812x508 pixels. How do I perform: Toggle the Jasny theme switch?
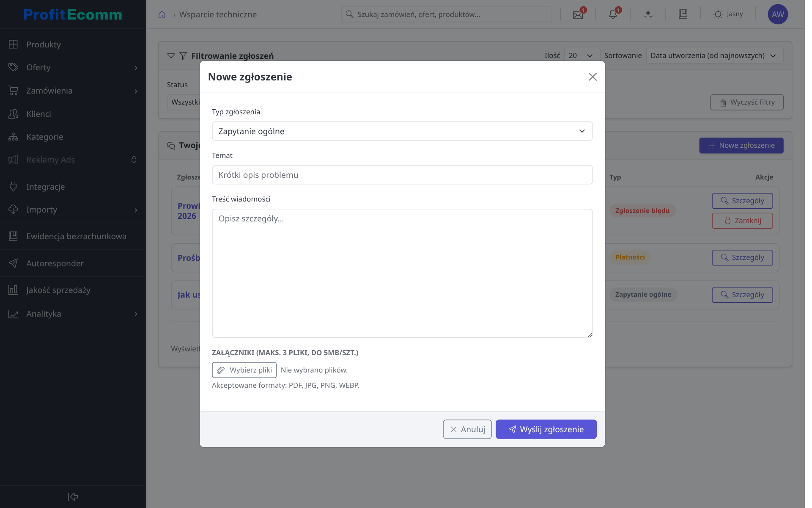(728, 14)
